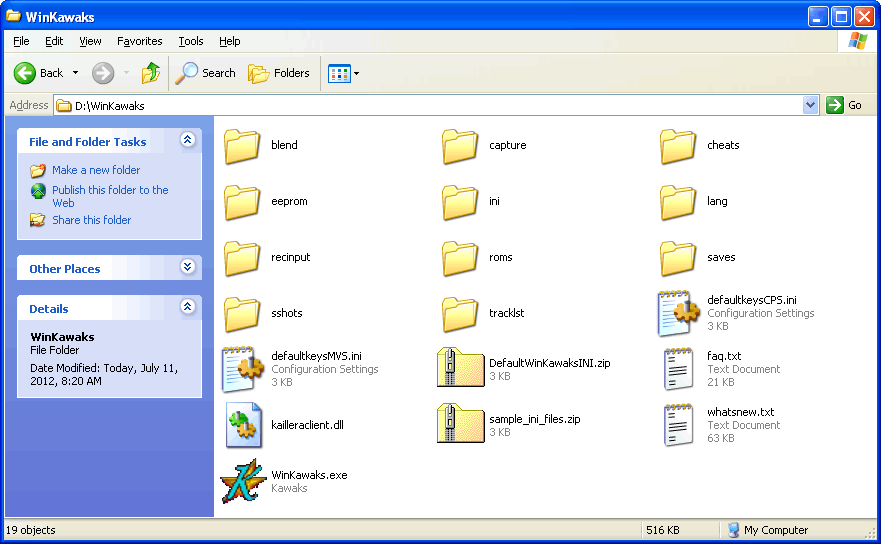Select the cheats folder icon

point(678,145)
